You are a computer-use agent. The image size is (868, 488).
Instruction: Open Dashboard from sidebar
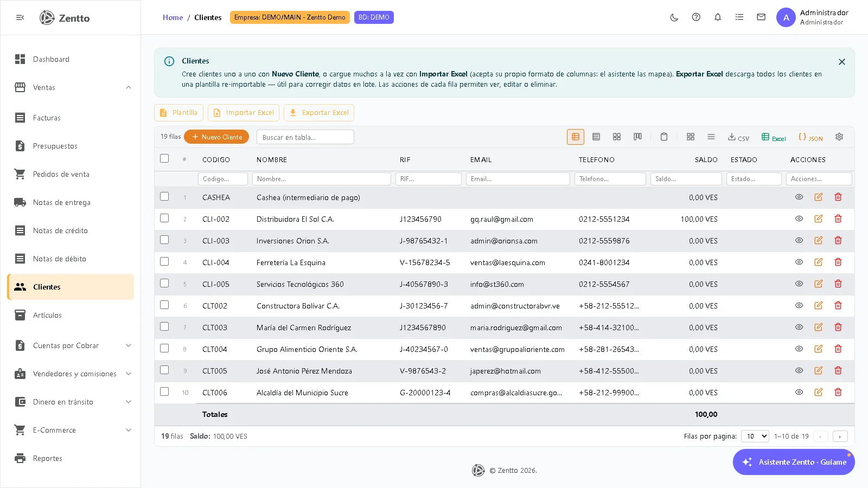(x=71, y=59)
